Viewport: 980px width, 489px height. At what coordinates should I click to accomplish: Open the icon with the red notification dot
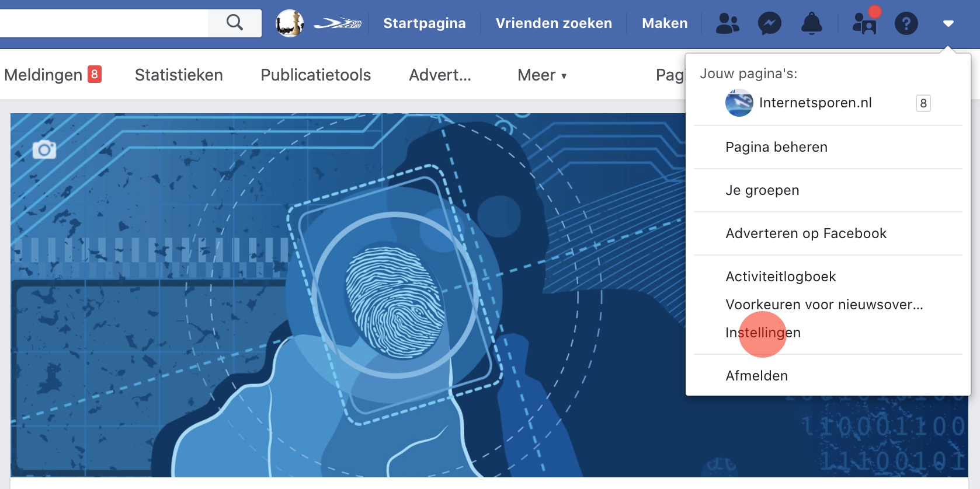[x=864, y=23]
